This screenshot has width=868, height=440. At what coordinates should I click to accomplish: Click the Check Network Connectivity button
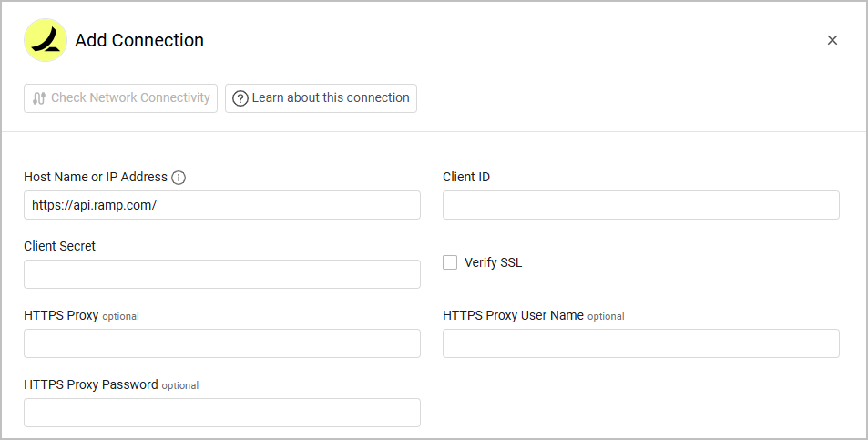click(x=121, y=98)
